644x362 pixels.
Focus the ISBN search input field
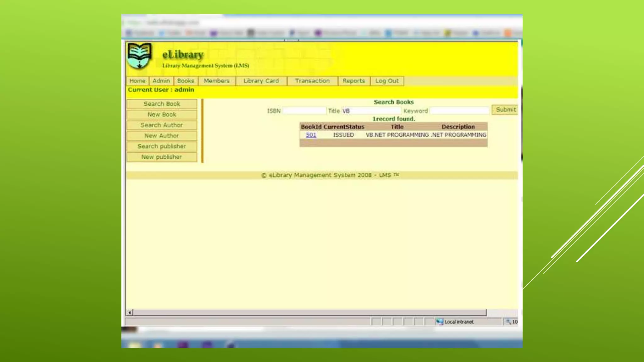tap(304, 111)
